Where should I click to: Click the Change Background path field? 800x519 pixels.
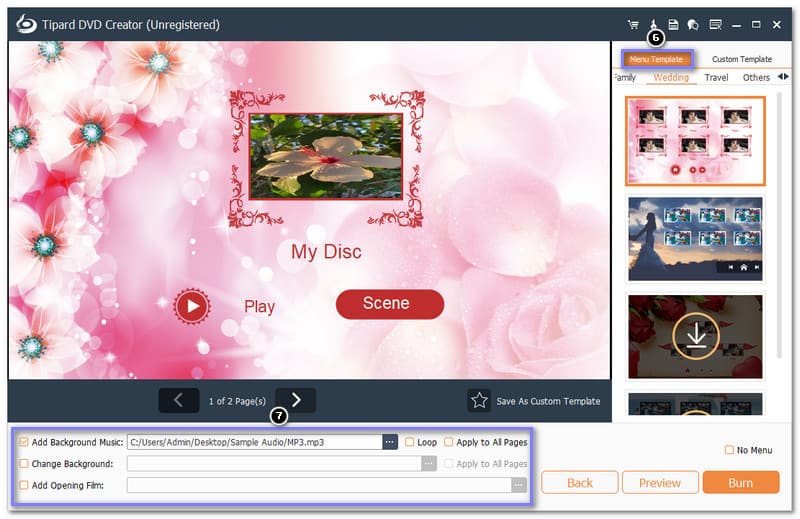click(x=274, y=463)
